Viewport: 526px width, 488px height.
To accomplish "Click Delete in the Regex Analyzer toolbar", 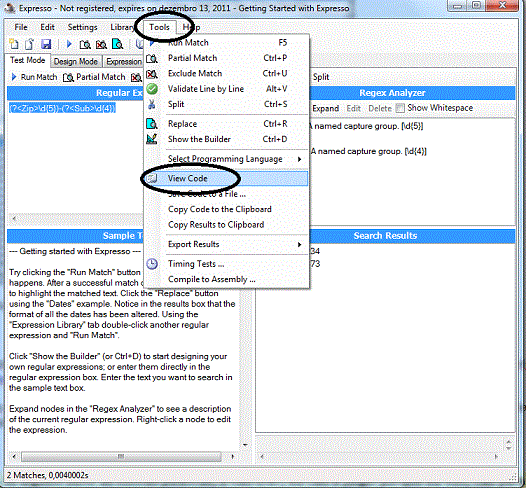I will tap(380, 108).
